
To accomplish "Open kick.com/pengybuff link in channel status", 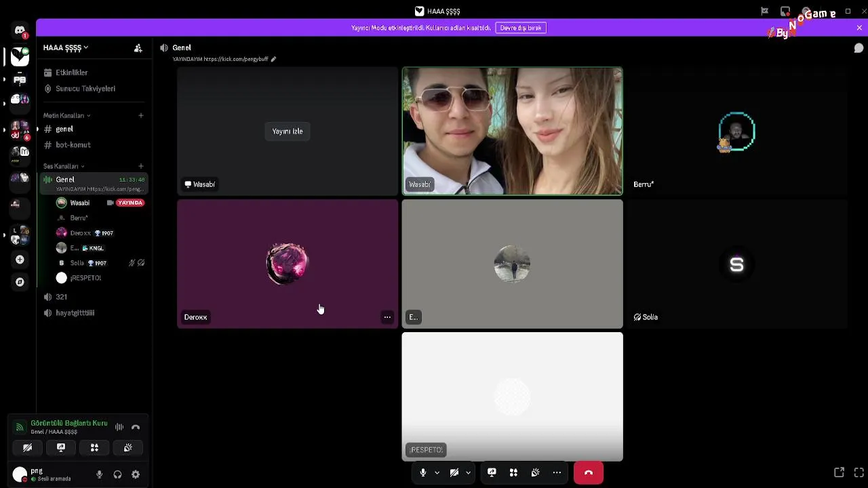I will (236, 60).
